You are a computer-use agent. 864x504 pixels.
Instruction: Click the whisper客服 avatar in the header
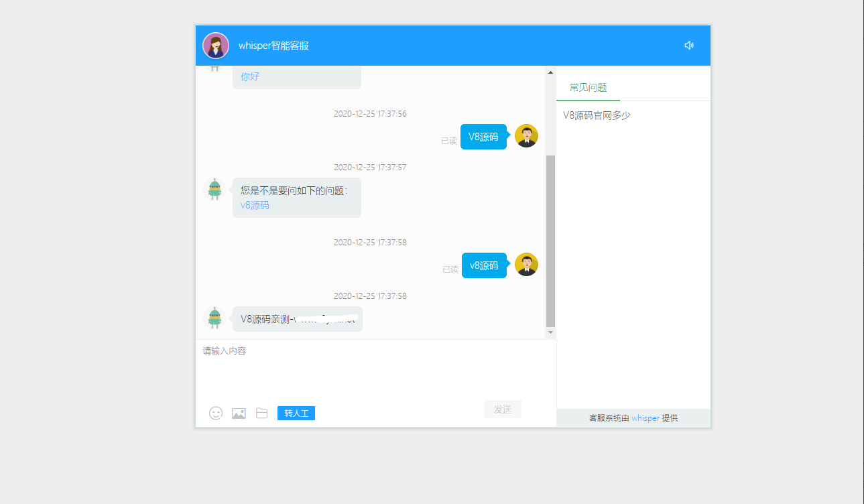coord(215,45)
